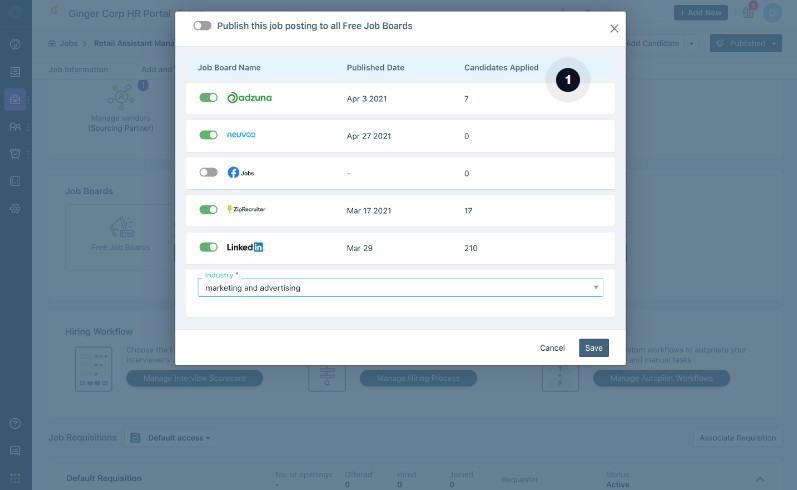Disable the ZipRecruiter job board toggle
Viewport: 797px width, 490px height.
pyautogui.click(x=208, y=209)
